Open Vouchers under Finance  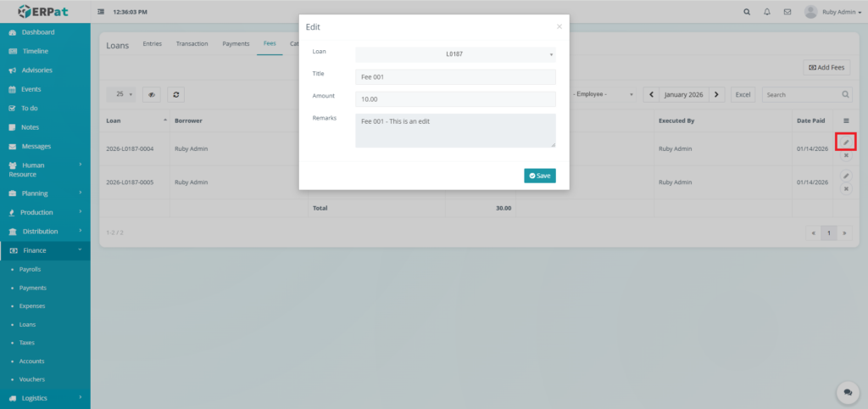[31, 379]
